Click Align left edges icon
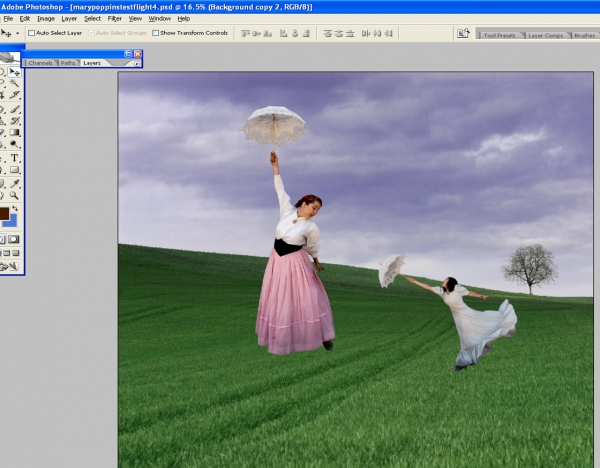The width and height of the screenshot is (600, 468). 284,34
